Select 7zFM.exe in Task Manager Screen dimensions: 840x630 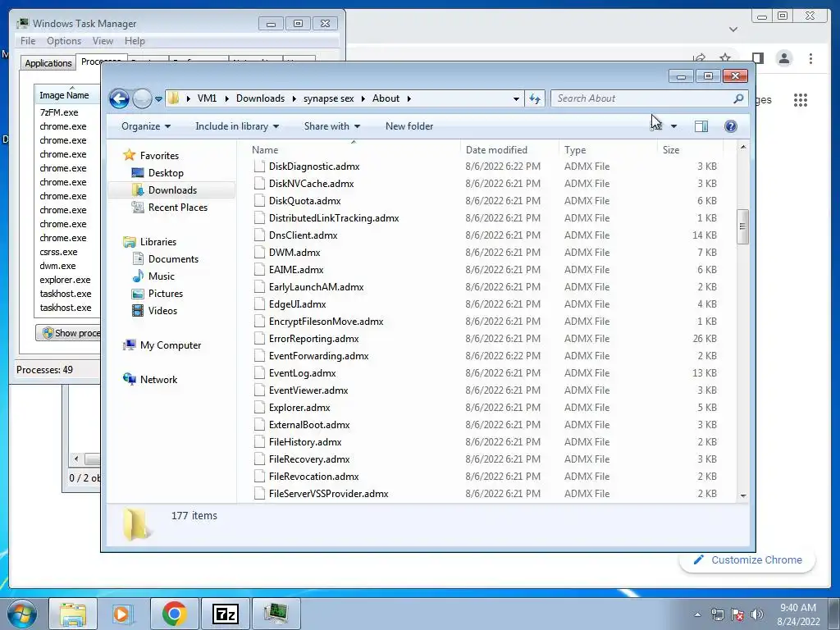coord(59,112)
